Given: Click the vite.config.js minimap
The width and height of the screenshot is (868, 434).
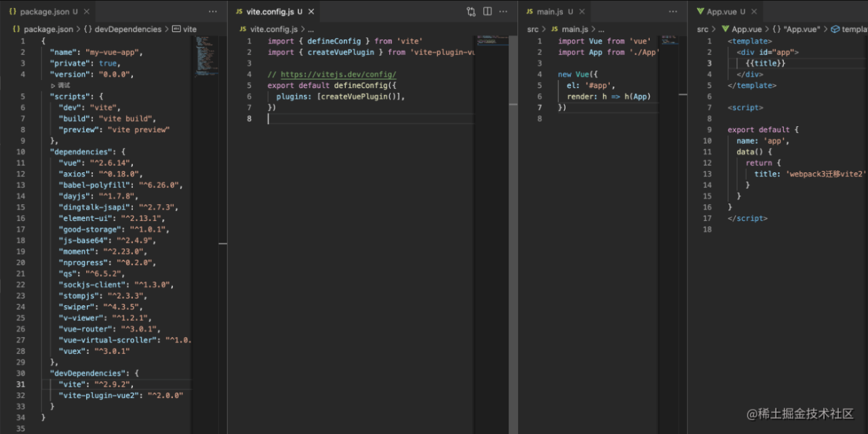Looking at the screenshot, I should point(492,40).
